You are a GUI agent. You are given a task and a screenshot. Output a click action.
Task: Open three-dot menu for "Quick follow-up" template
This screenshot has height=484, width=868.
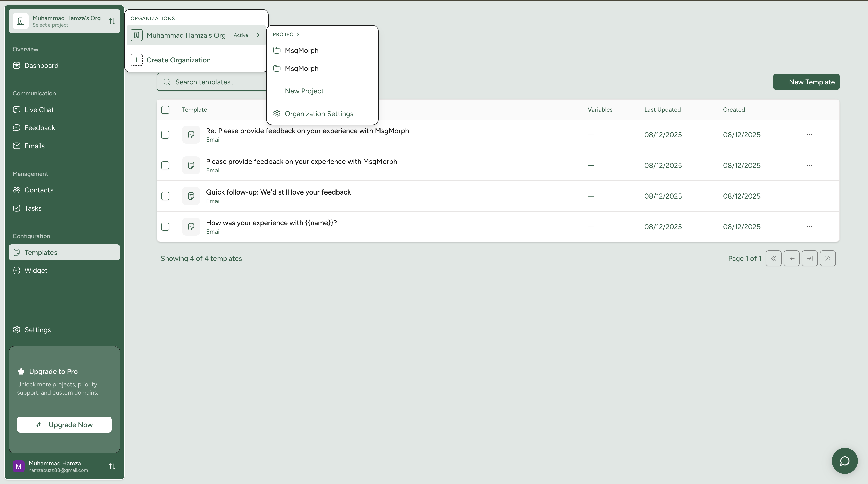coord(809,196)
